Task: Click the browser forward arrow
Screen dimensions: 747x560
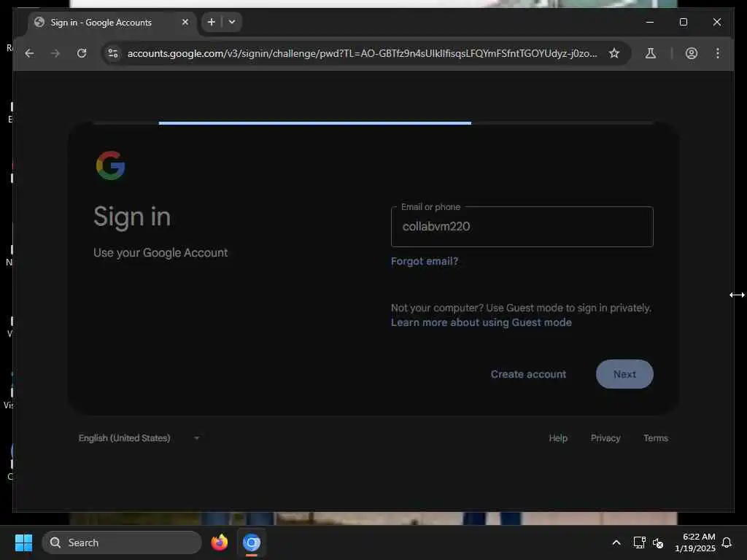Action: [55, 53]
